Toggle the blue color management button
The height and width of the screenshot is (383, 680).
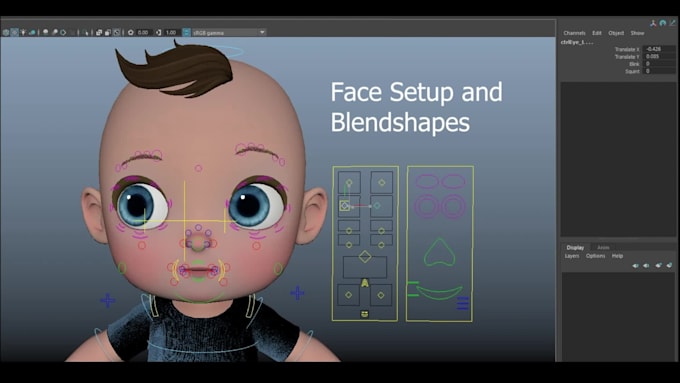(x=186, y=33)
